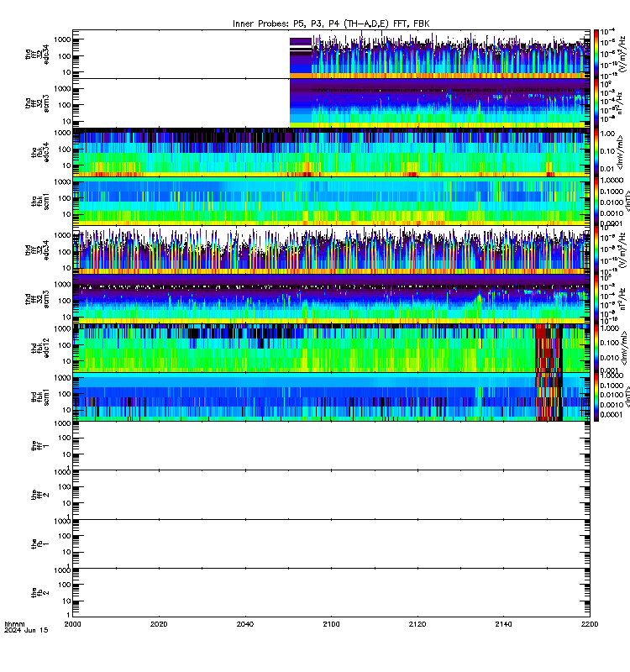630x672 pixels.
Task: Select the "the fff 2" panel label
Action: tap(40, 495)
